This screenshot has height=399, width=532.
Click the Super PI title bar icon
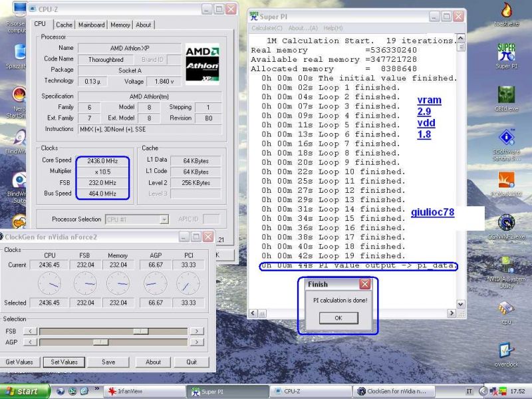tap(254, 16)
